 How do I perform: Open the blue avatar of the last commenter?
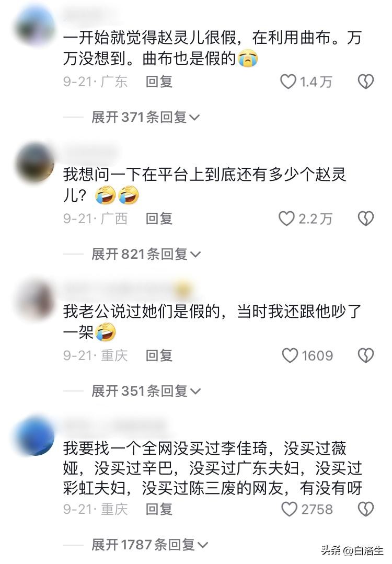pos(35,436)
